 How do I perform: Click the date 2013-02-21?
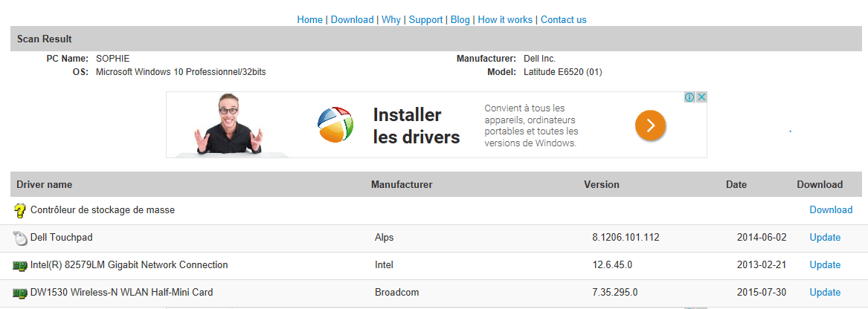(x=762, y=265)
